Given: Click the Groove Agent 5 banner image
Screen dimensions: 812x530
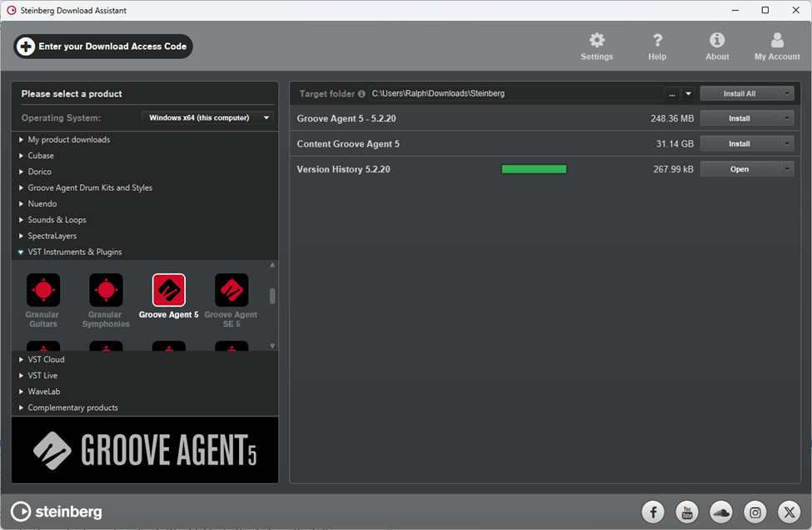Looking at the screenshot, I should 145,450.
